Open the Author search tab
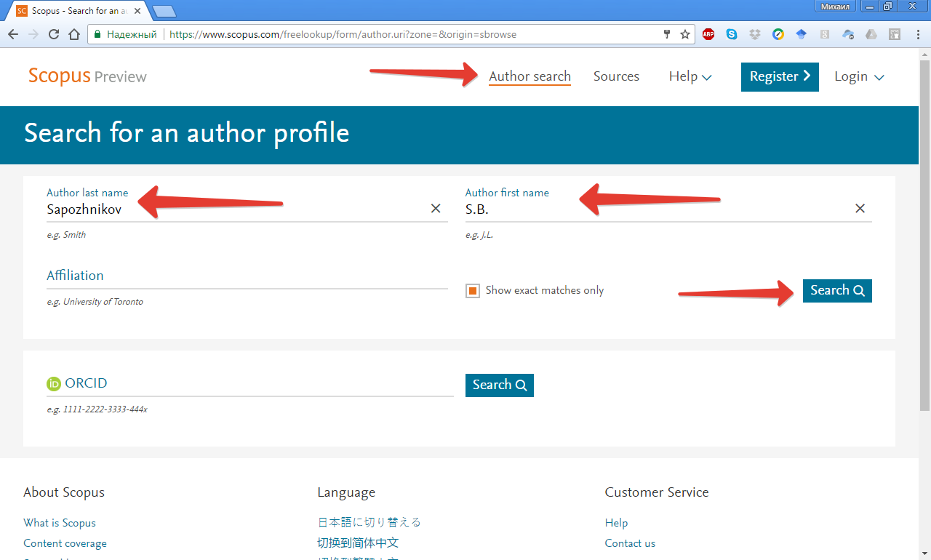This screenshot has width=931, height=560. [530, 76]
